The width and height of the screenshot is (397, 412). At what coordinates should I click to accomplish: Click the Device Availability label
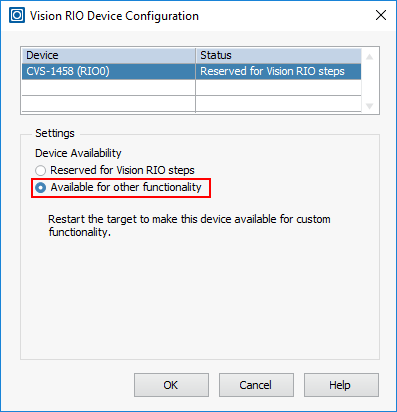pos(78,153)
